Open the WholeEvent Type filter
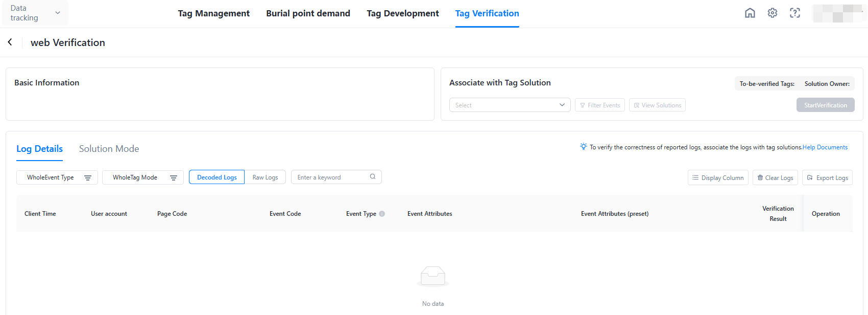This screenshot has width=868, height=315. 57,177
